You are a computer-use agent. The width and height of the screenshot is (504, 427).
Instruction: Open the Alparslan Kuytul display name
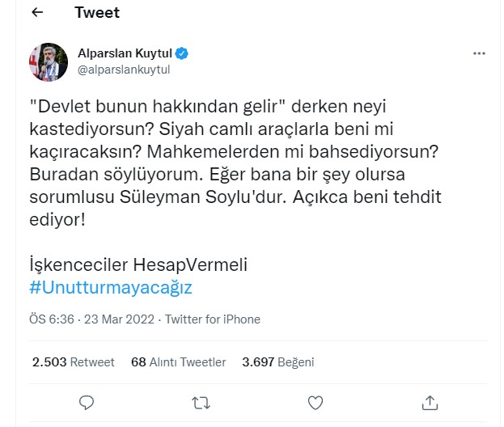click(125, 53)
